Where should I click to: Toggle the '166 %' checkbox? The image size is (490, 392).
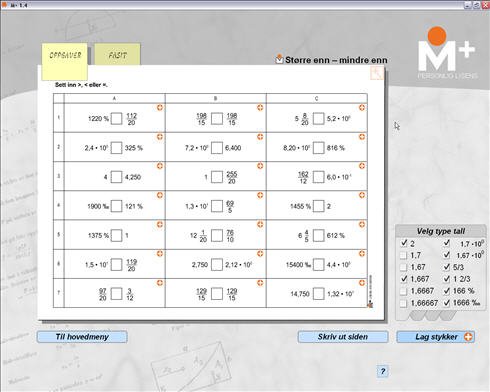click(x=447, y=291)
